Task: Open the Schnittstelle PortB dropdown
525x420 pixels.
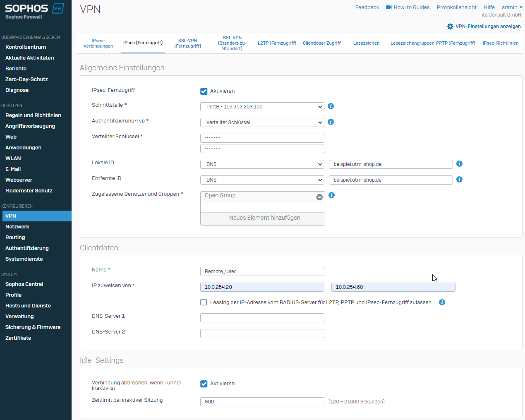Action: click(262, 107)
